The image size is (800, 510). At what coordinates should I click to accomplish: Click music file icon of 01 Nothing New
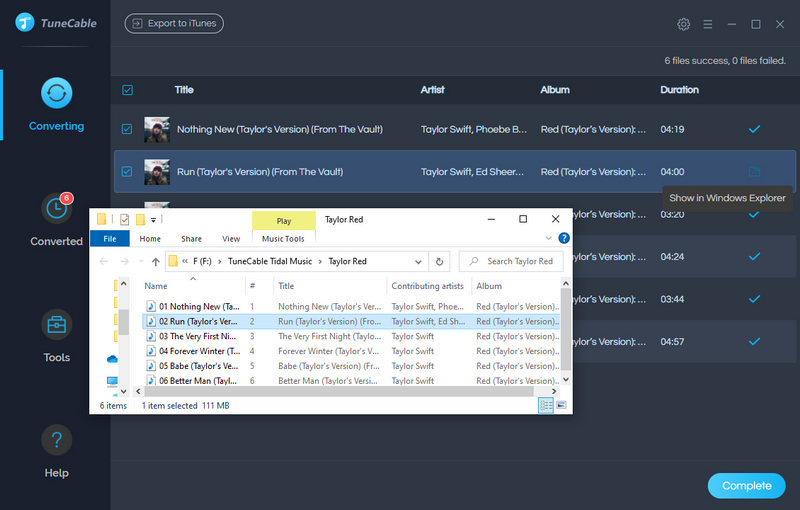pos(151,307)
